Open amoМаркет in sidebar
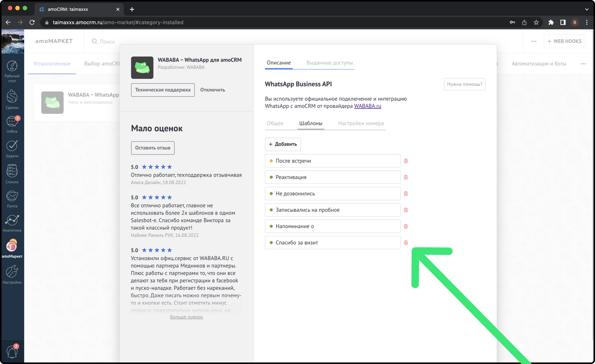This screenshot has height=364, width=595. tap(12, 249)
